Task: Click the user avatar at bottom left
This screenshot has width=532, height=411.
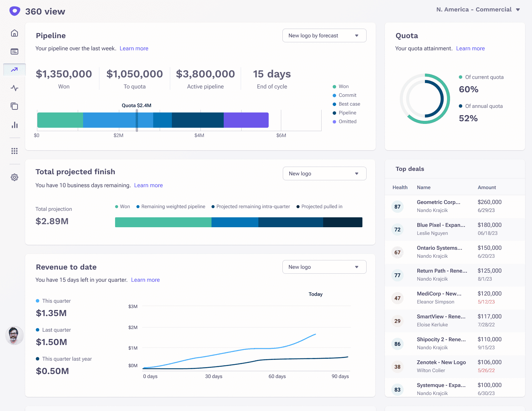Action: pos(14,336)
